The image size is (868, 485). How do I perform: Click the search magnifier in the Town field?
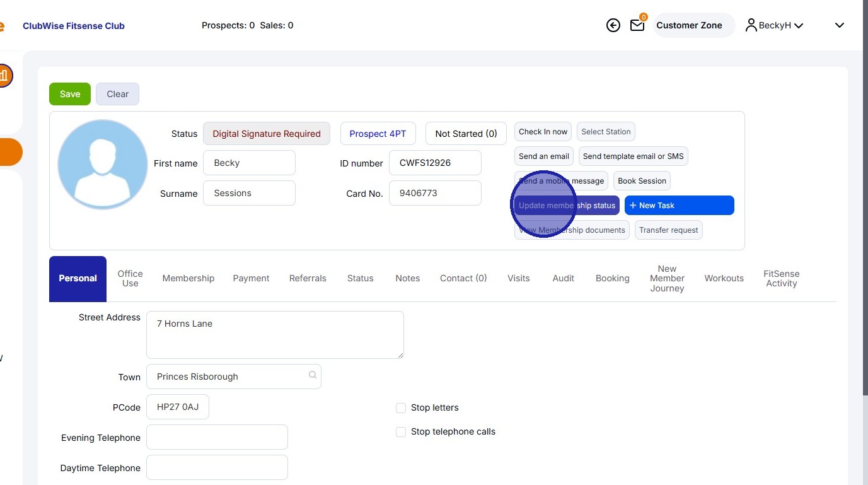pos(312,375)
